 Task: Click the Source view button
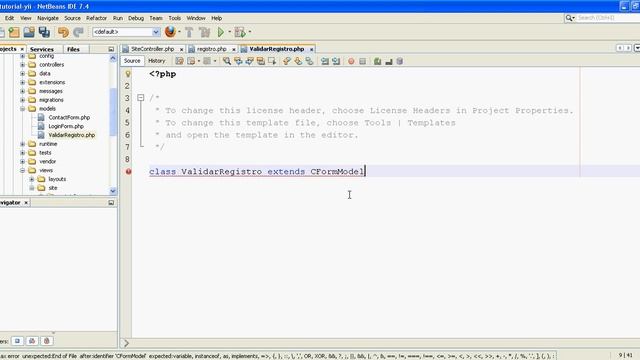tap(132, 61)
